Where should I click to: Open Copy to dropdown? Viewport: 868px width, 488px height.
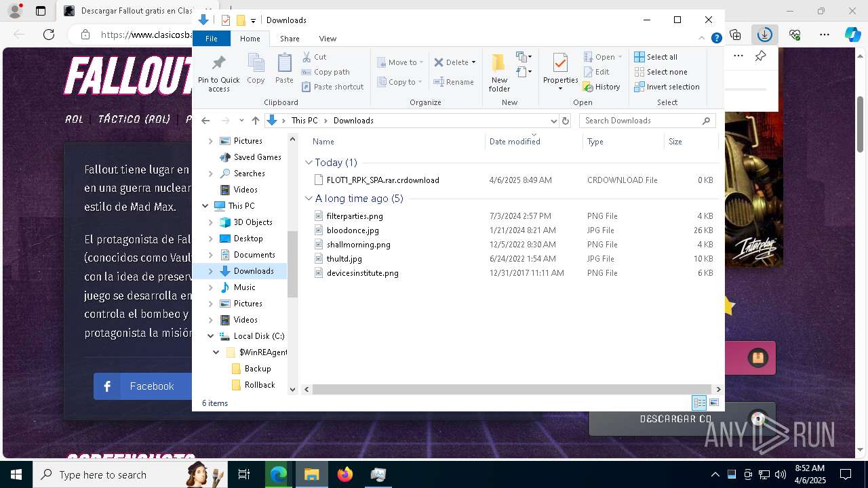(401, 82)
